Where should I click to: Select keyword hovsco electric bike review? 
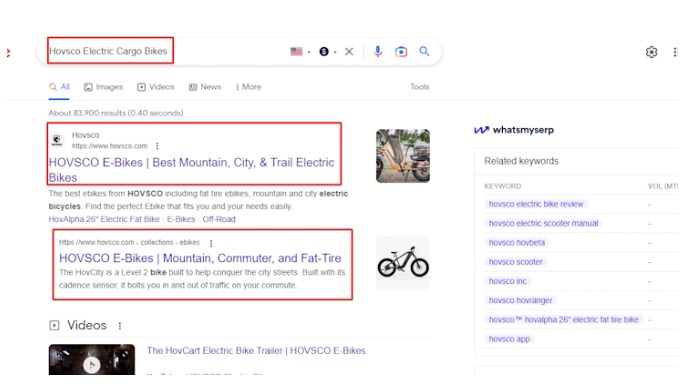536,204
